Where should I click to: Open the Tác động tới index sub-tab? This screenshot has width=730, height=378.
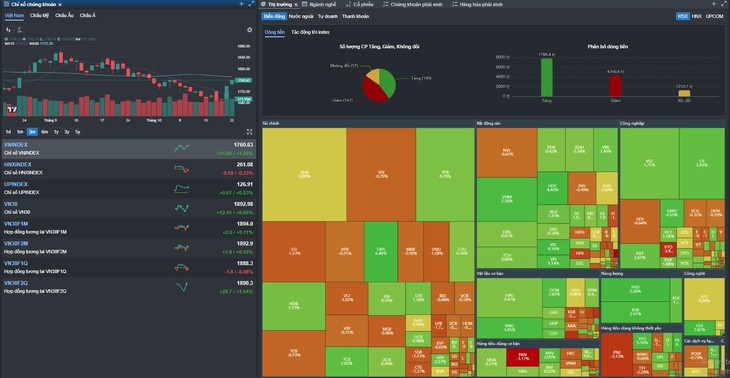310,33
